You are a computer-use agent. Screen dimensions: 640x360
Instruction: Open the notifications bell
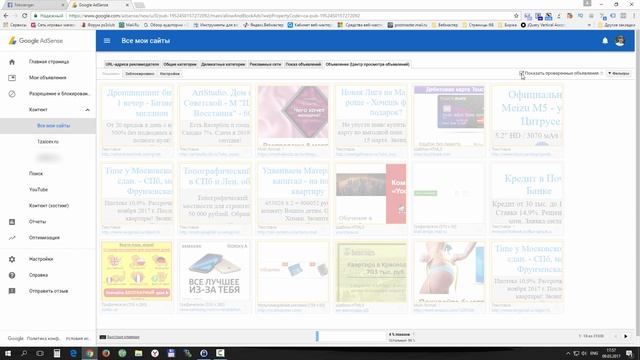[x=605, y=40]
